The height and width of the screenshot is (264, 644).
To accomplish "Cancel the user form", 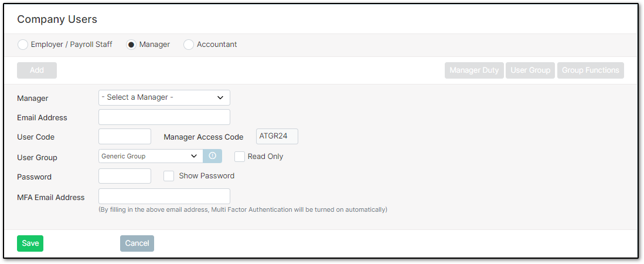I will [137, 243].
